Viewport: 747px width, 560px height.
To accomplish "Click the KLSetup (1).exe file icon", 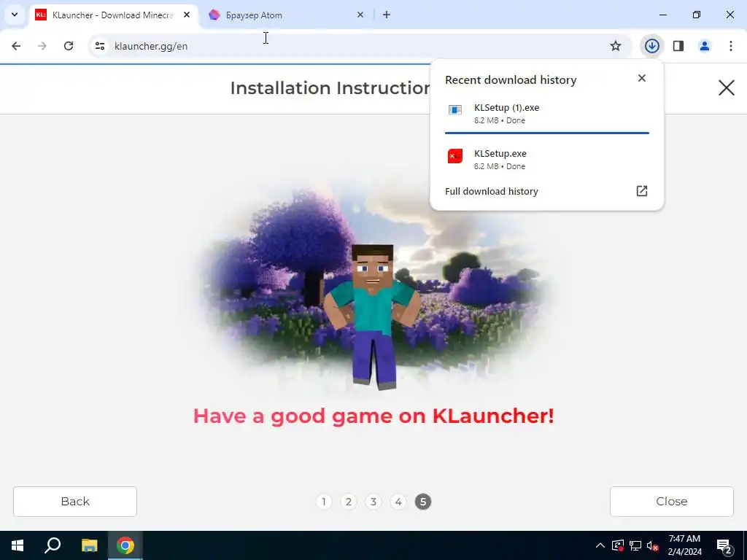I will 455,110.
